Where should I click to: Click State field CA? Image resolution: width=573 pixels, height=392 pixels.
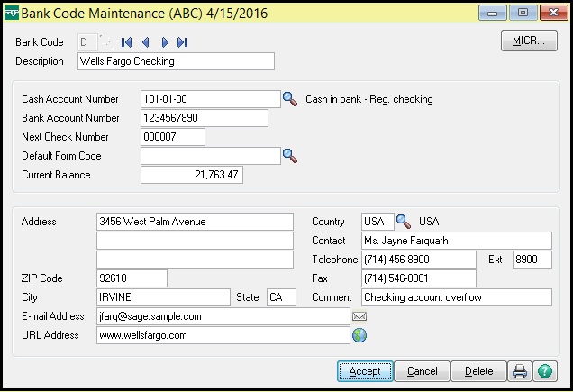[281, 297]
